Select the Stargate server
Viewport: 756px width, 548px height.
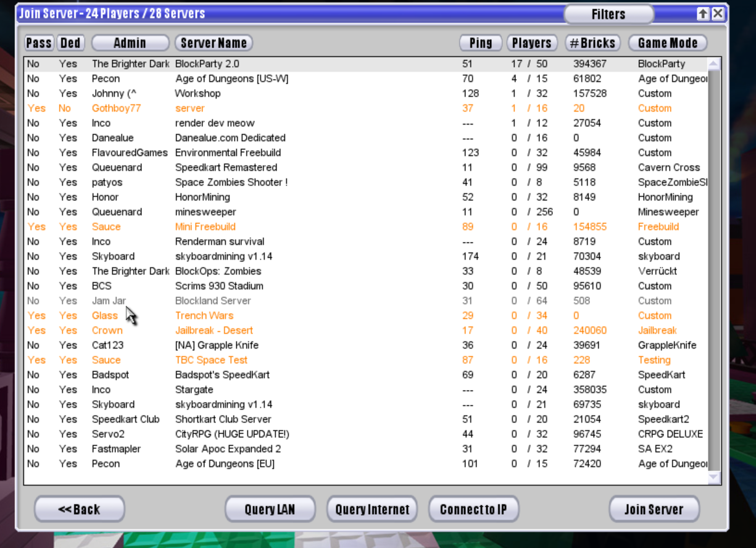point(366,389)
